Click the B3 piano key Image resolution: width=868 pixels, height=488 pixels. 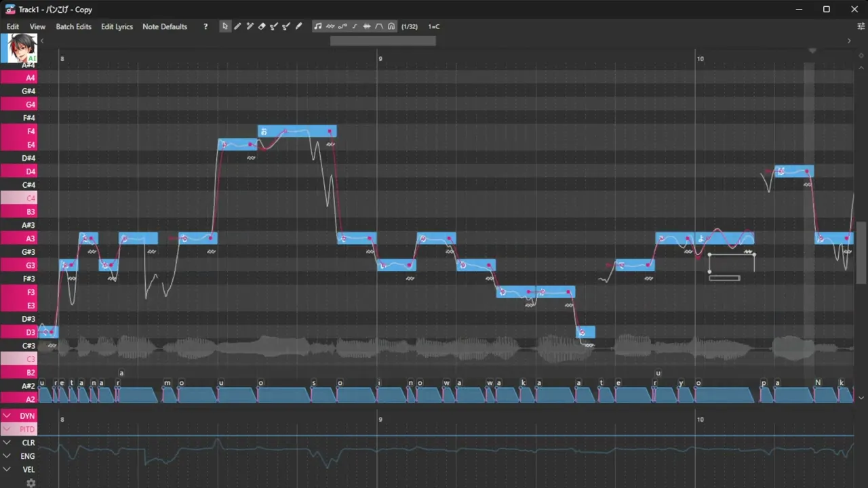tap(19, 211)
